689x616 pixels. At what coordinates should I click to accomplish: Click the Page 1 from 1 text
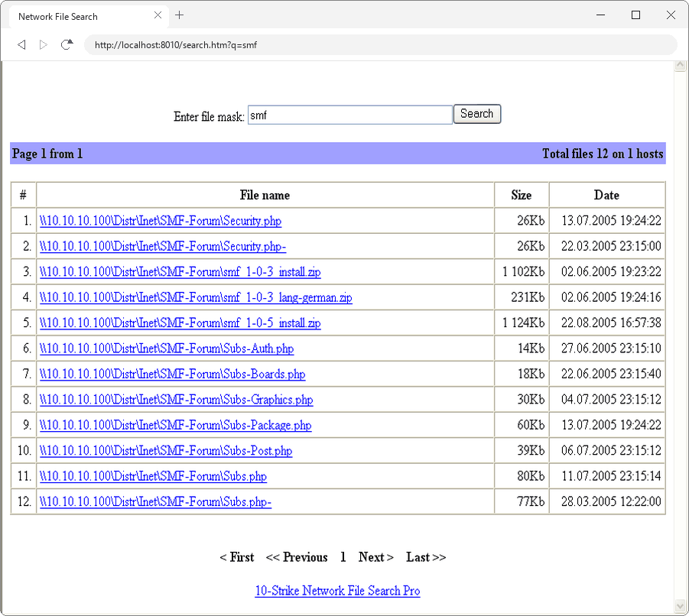click(x=47, y=154)
